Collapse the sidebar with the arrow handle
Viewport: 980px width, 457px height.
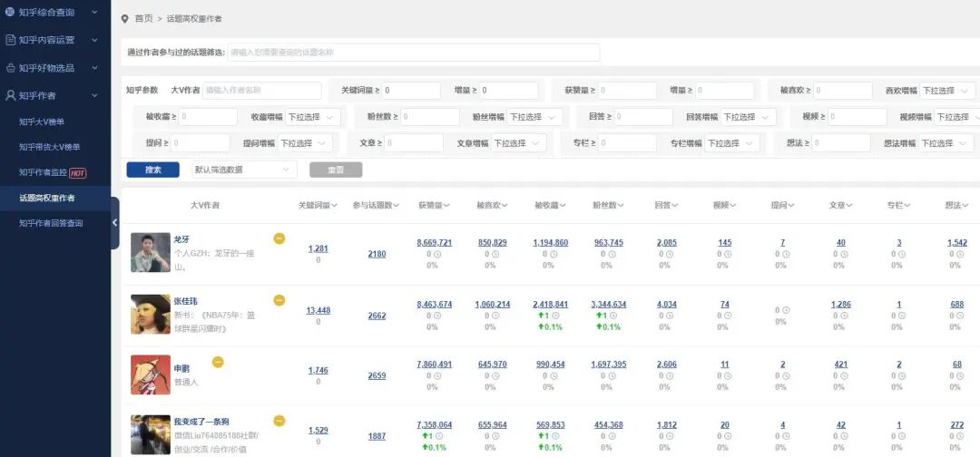(x=115, y=223)
